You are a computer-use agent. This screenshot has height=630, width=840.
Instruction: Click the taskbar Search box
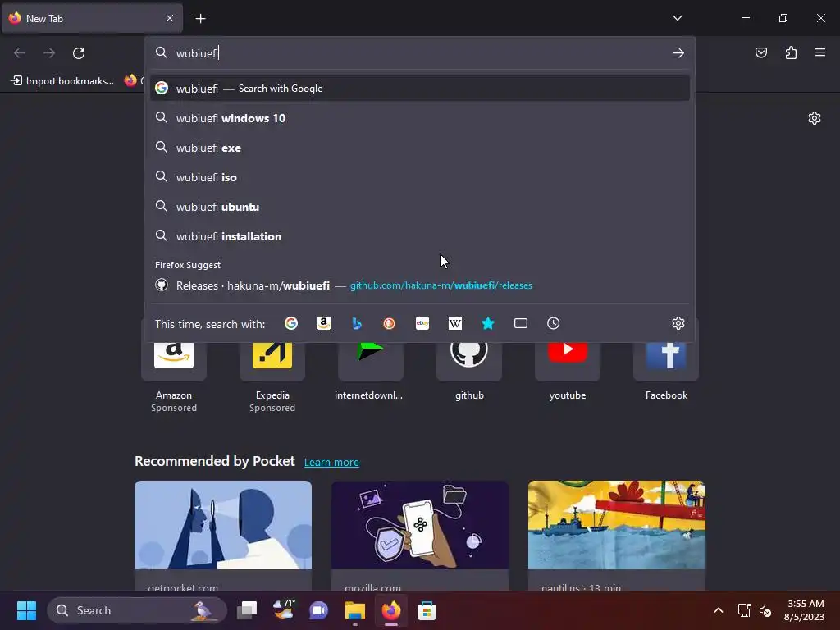click(x=137, y=610)
